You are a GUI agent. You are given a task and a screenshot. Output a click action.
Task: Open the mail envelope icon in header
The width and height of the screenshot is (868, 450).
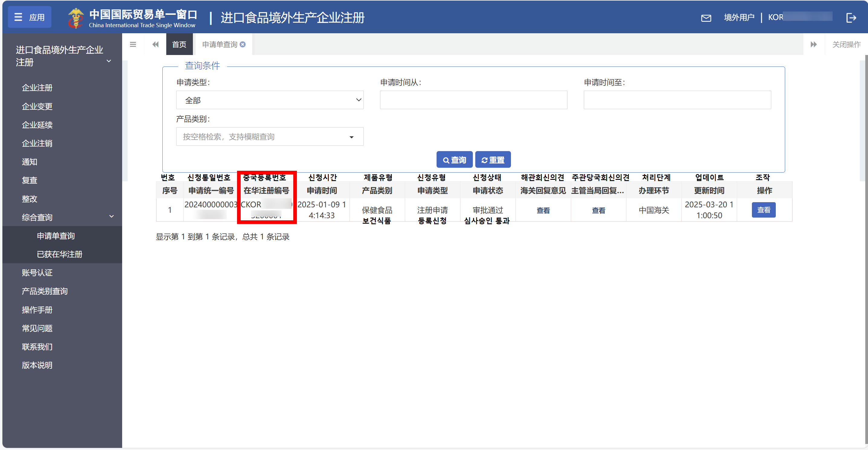(706, 18)
